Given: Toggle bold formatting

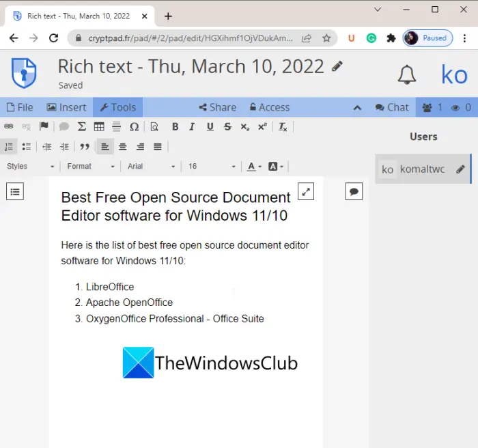Looking at the screenshot, I should point(175,126).
